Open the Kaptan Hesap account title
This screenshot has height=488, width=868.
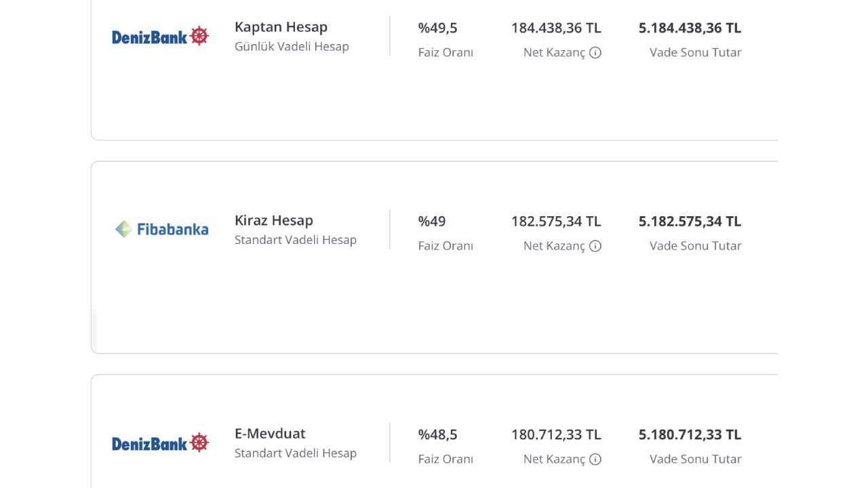click(x=281, y=27)
